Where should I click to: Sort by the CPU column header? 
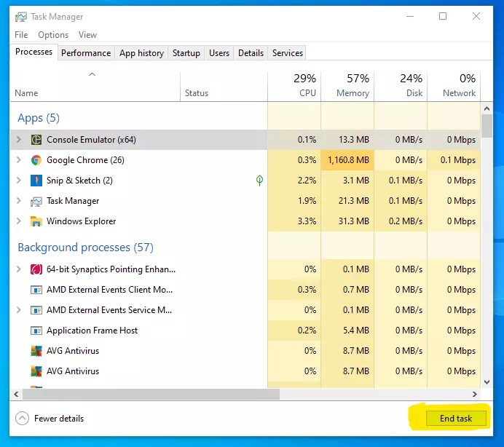click(294, 85)
